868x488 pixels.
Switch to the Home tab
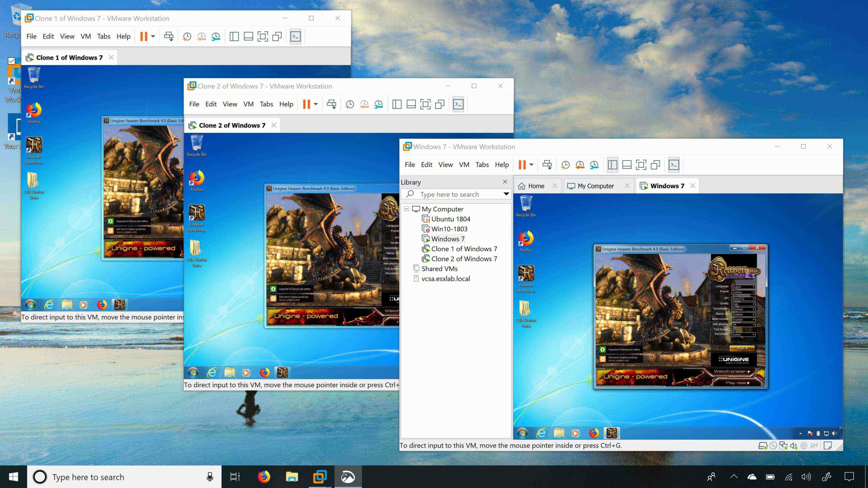click(534, 185)
